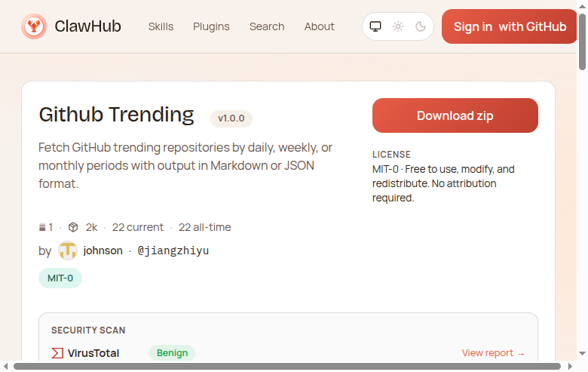Click the MIT-0 license tag
This screenshot has width=588, height=372.
coord(60,278)
